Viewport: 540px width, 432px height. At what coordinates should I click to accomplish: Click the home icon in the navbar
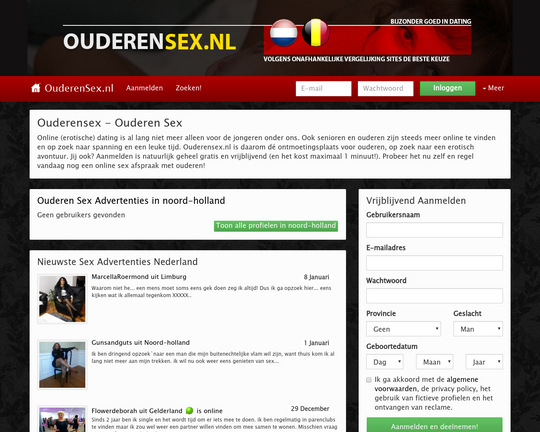point(36,88)
